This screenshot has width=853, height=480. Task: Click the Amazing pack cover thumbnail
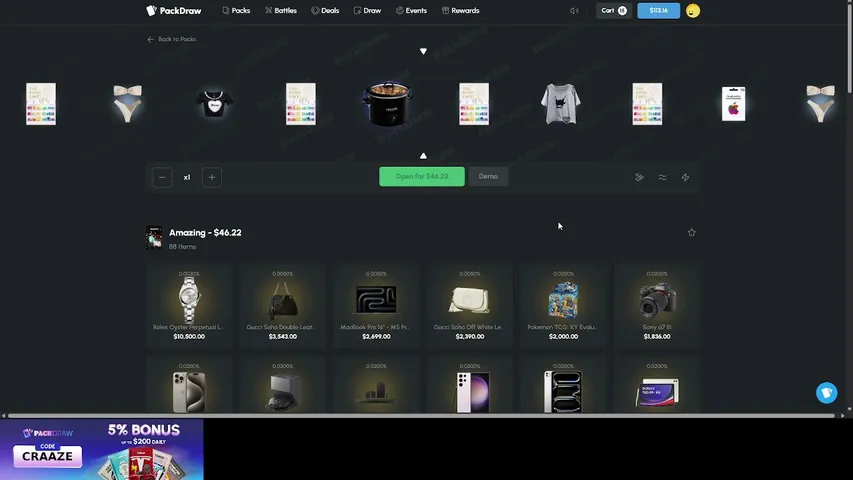click(x=154, y=238)
